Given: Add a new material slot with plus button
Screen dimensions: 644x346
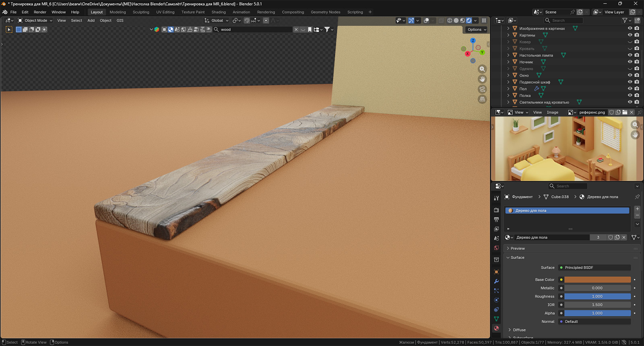Looking at the screenshot, I should pyautogui.click(x=637, y=209).
